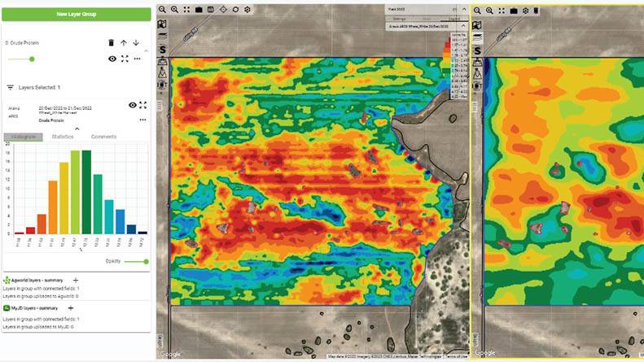Click the MyJD layers - summary label
The width and height of the screenshot is (644, 362).
tap(34, 307)
